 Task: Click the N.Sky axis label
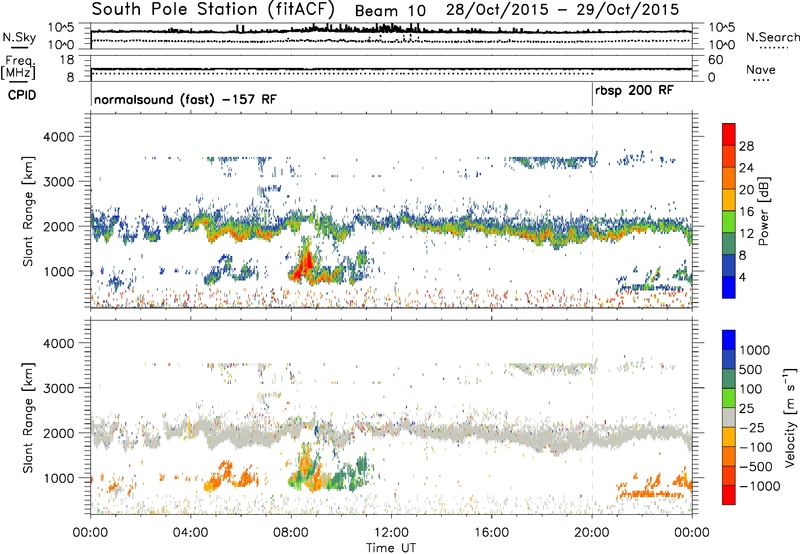pos(19,38)
